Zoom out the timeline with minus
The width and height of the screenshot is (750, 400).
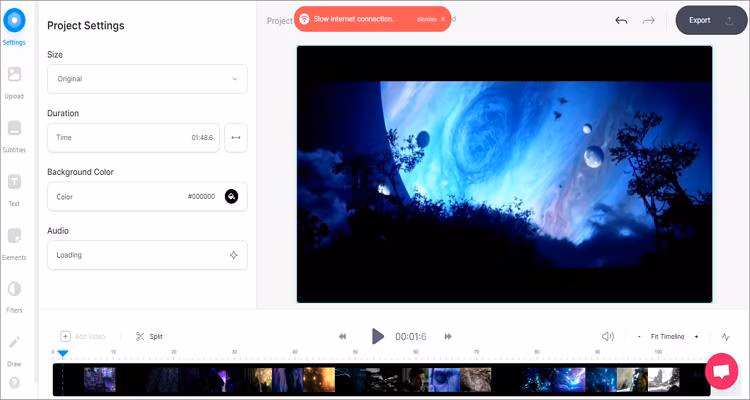[x=639, y=337]
